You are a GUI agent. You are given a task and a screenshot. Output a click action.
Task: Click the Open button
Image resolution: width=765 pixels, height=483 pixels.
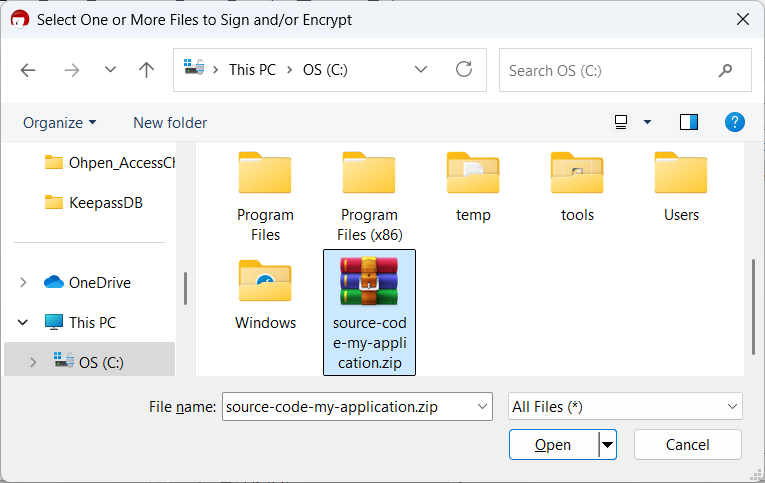[x=553, y=445]
